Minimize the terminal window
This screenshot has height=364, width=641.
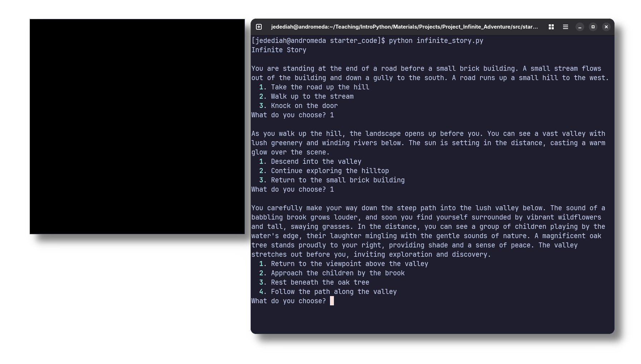[580, 27]
